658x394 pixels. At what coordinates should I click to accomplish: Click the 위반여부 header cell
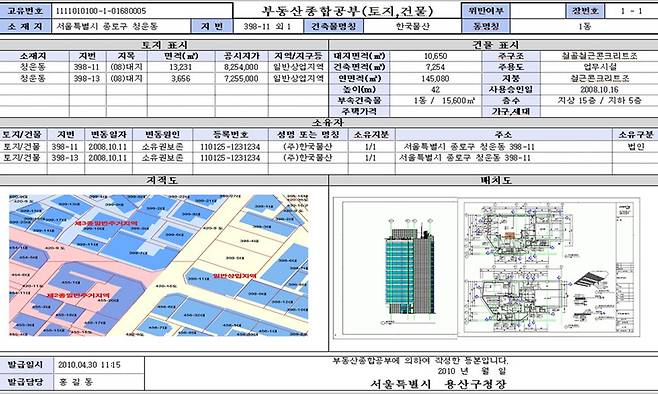pos(486,10)
